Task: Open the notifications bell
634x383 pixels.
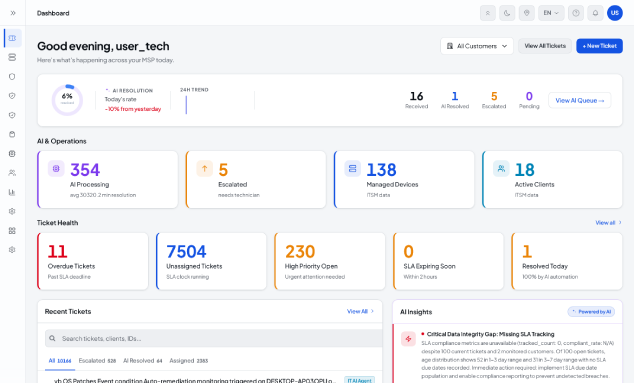Action: coord(595,13)
